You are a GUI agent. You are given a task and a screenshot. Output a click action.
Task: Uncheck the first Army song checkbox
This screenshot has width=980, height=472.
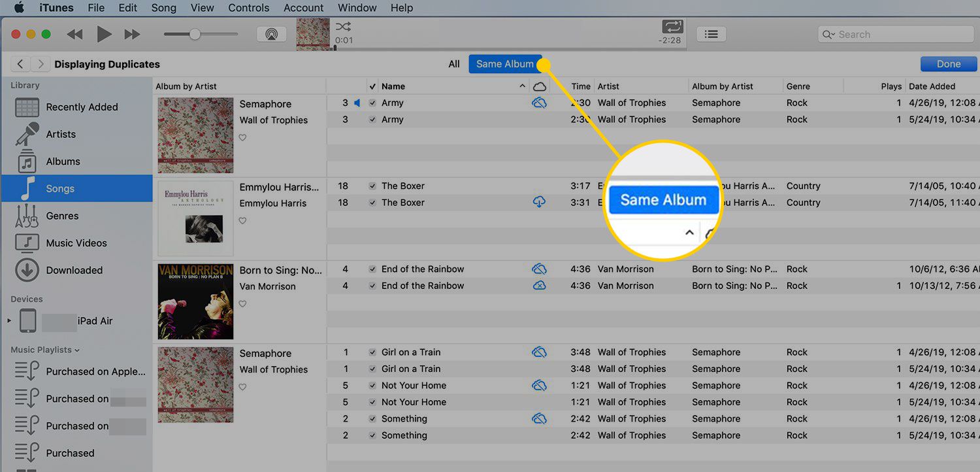[372, 103]
